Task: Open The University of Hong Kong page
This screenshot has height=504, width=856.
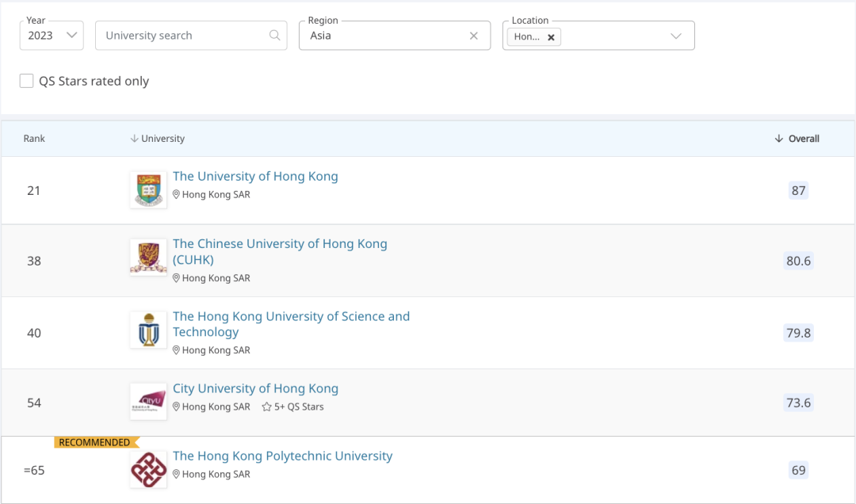Action: [255, 176]
